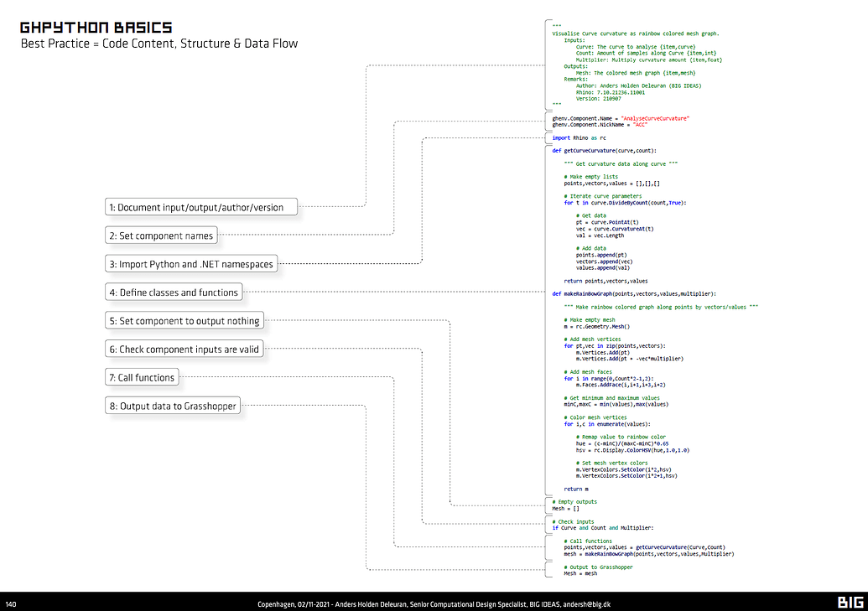Click the "7: Call functions" box
Viewport: 868px width, 611px height.
(x=142, y=377)
